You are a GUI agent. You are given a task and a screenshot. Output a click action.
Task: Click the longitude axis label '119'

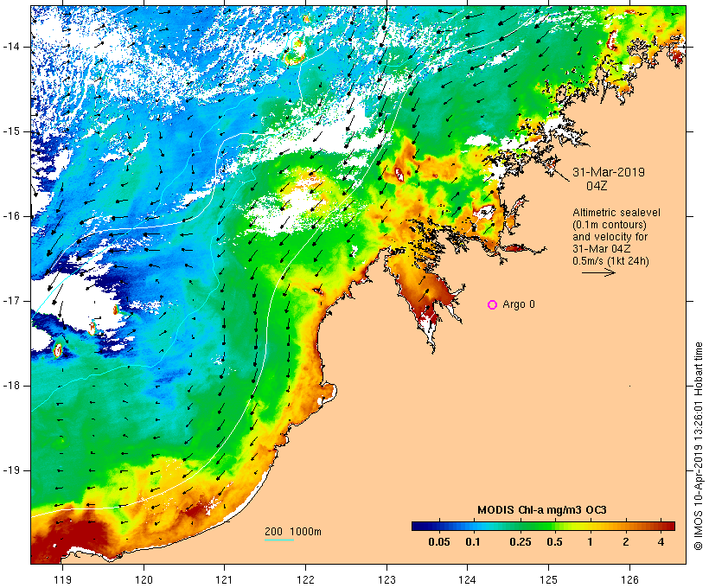(x=62, y=579)
